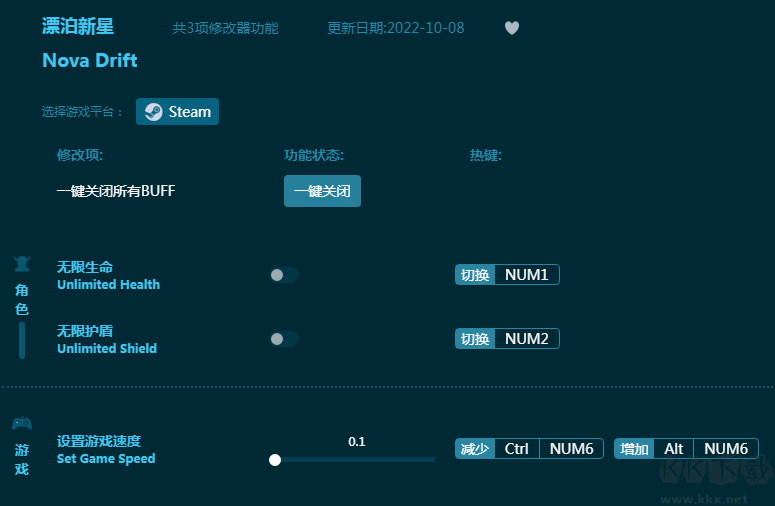Toggle Unlimited Health switch
Image resolution: width=775 pixels, height=506 pixels.
284,275
